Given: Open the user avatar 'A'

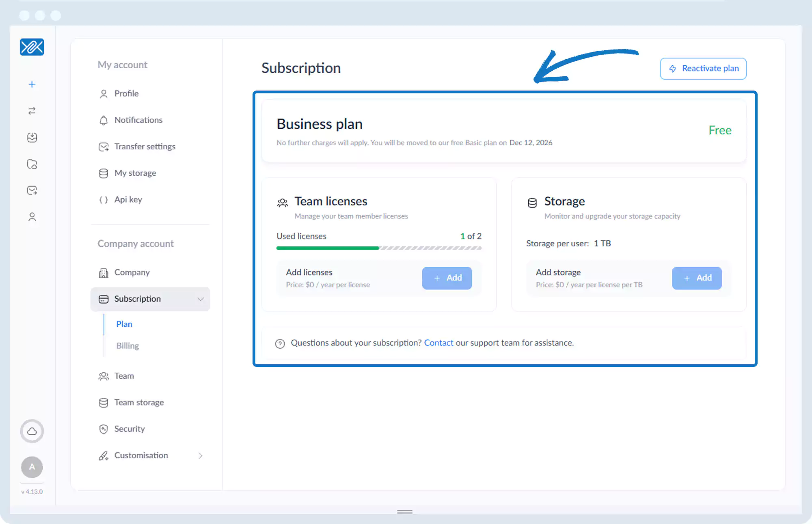Looking at the screenshot, I should point(32,467).
